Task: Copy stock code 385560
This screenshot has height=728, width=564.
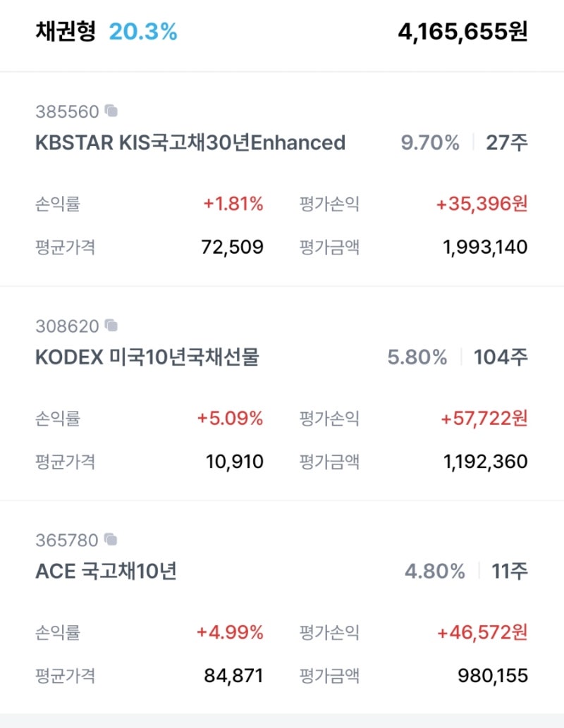Action: (111, 111)
